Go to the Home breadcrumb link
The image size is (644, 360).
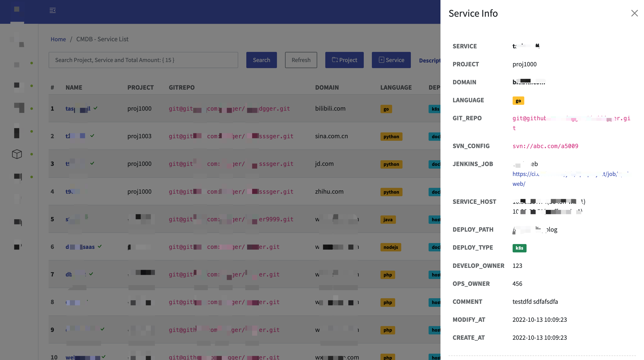58,39
